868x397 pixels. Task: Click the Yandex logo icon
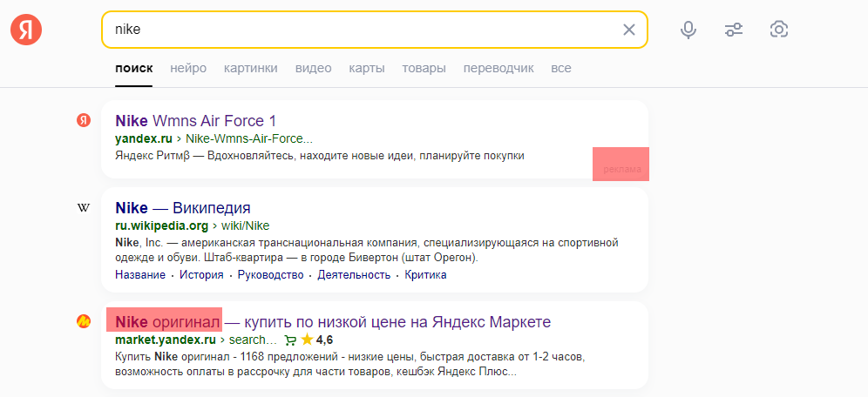(26, 30)
